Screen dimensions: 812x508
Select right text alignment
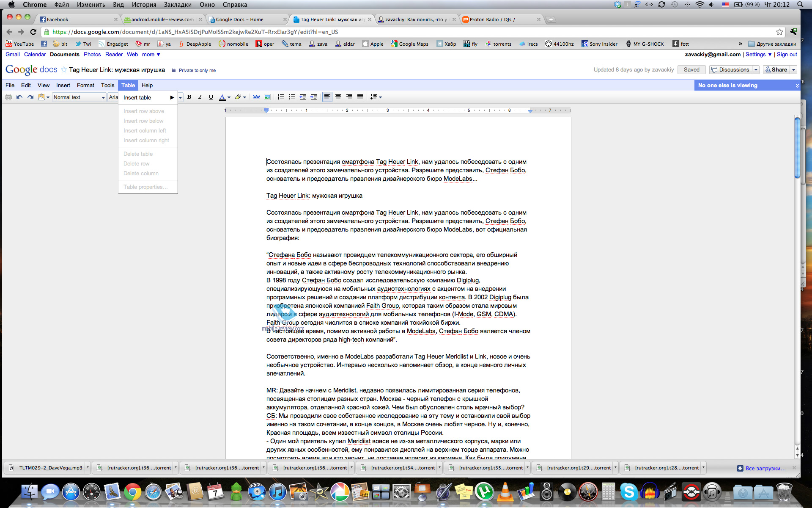pyautogui.click(x=349, y=97)
